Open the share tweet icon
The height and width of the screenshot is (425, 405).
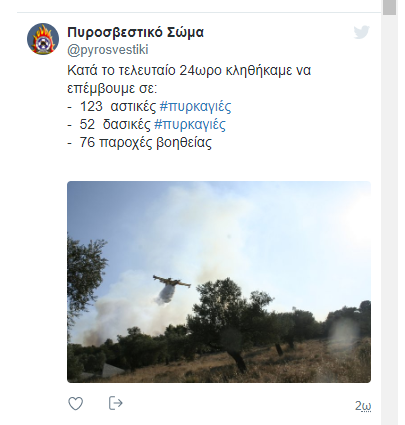coord(116,403)
